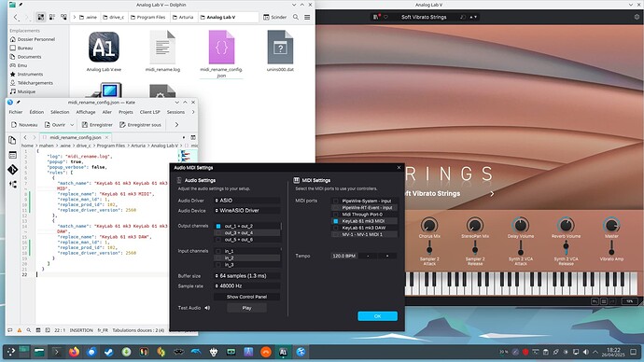This screenshot has width=644, height=362.
Task: Open the Analog Lab V.exe file icon
Action: [x=104, y=47]
